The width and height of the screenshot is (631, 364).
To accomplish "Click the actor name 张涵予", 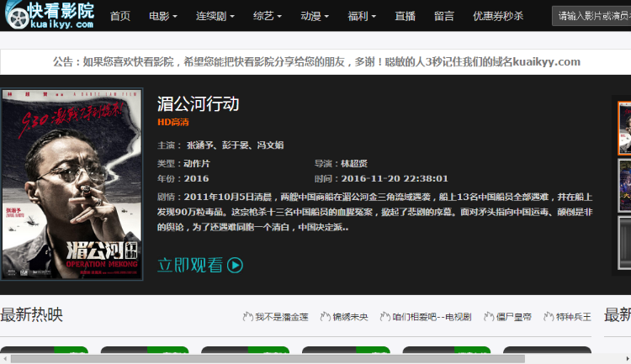I will tap(199, 145).
